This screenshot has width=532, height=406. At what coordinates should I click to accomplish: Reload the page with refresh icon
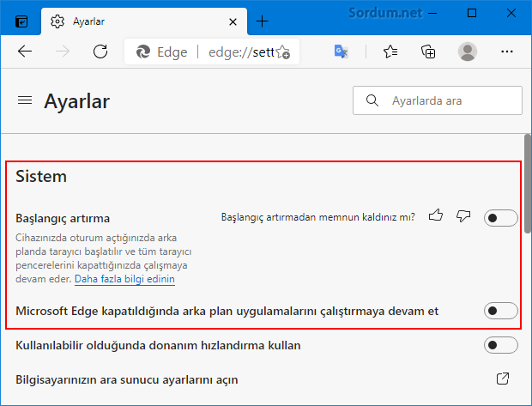100,52
